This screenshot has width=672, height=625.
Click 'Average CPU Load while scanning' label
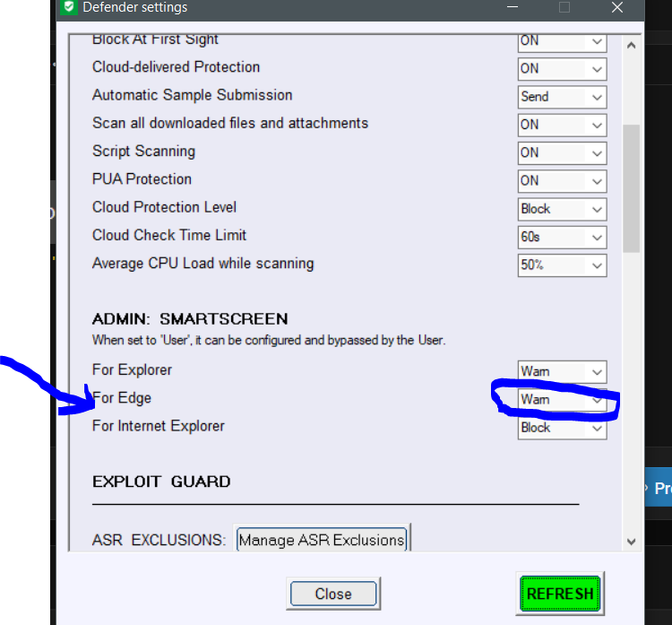(203, 264)
